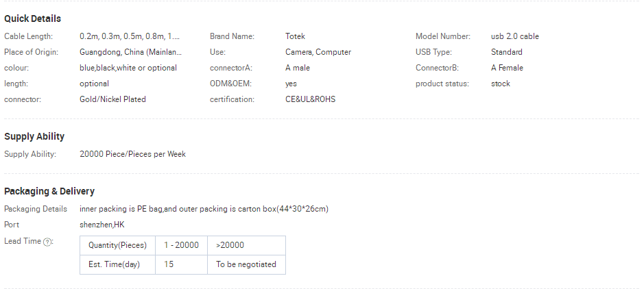The image size is (644, 289).
Task: Click the Lead Time help question-mark icon
Action: (x=47, y=242)
